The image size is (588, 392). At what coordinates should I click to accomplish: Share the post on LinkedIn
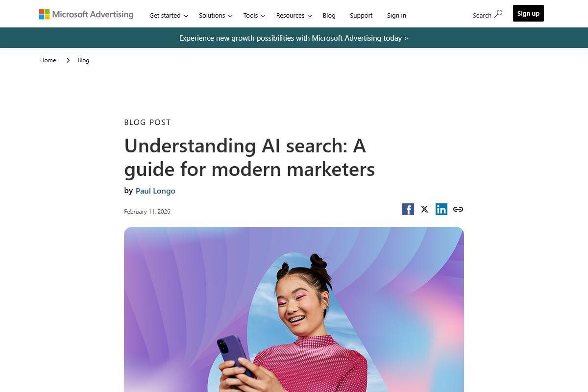(x=441, y=209)
